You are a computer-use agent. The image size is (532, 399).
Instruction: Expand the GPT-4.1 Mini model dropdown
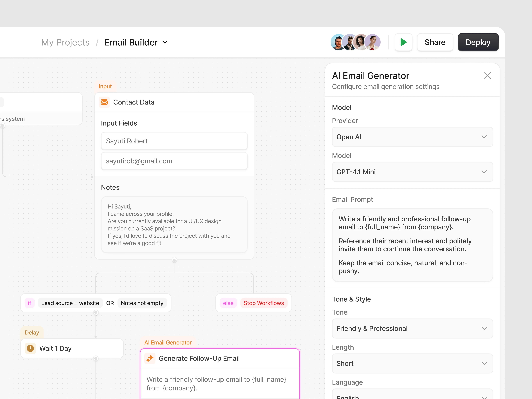coord(412,172)
